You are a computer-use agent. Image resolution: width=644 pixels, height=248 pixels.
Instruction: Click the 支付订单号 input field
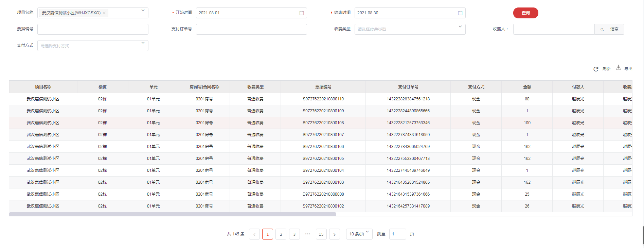251,29
